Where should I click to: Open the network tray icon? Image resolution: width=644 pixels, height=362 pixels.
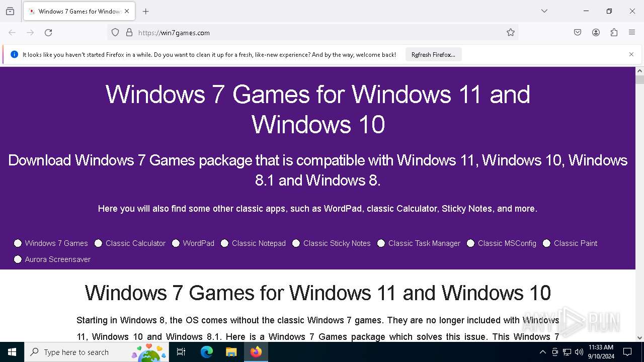567,352
